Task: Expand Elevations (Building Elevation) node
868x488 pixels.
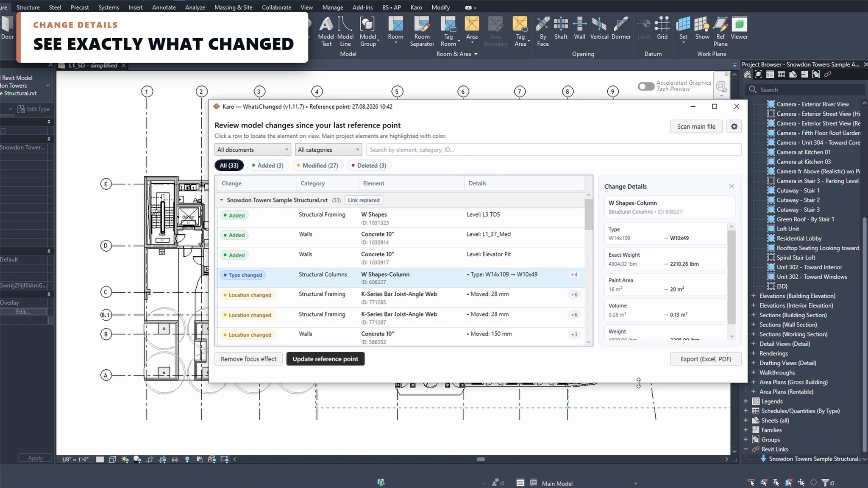Action: tap(753, 296)
